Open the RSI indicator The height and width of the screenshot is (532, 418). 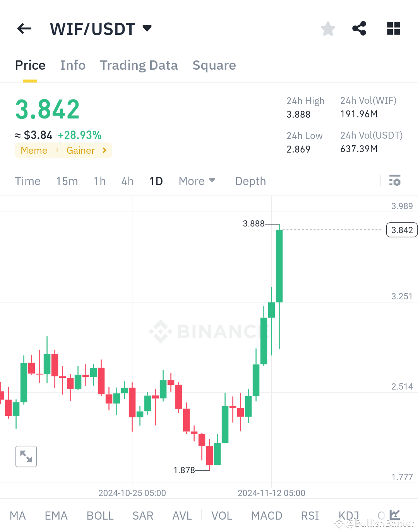[x=310, y=515]
